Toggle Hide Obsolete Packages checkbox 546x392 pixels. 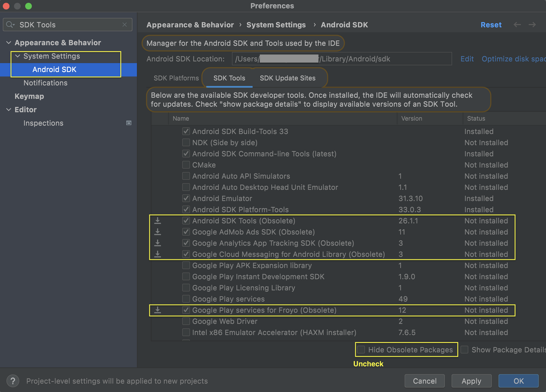tap(361, 350)
